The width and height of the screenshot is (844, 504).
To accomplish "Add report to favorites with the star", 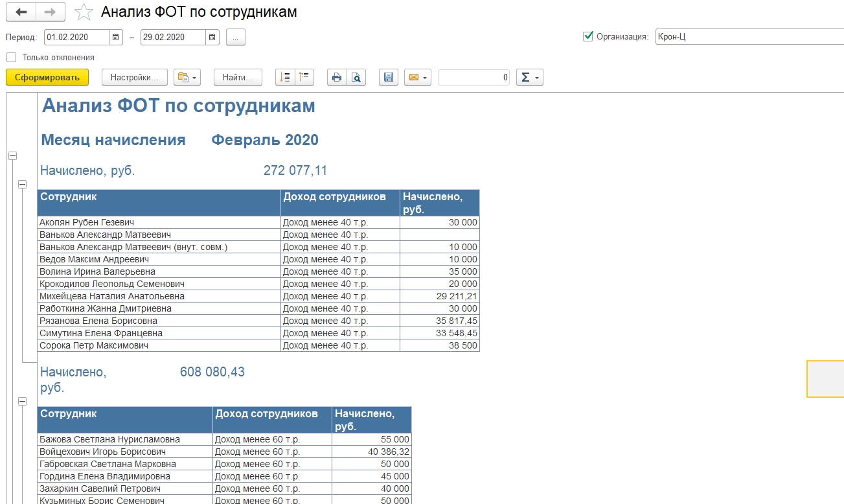I will pyautogui.click(x=84, y=12).
